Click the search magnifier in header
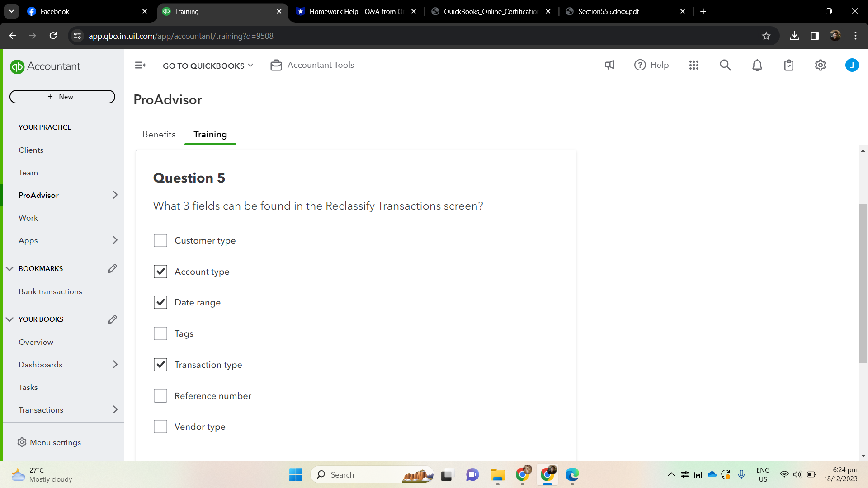 click(x=725, y=65)
